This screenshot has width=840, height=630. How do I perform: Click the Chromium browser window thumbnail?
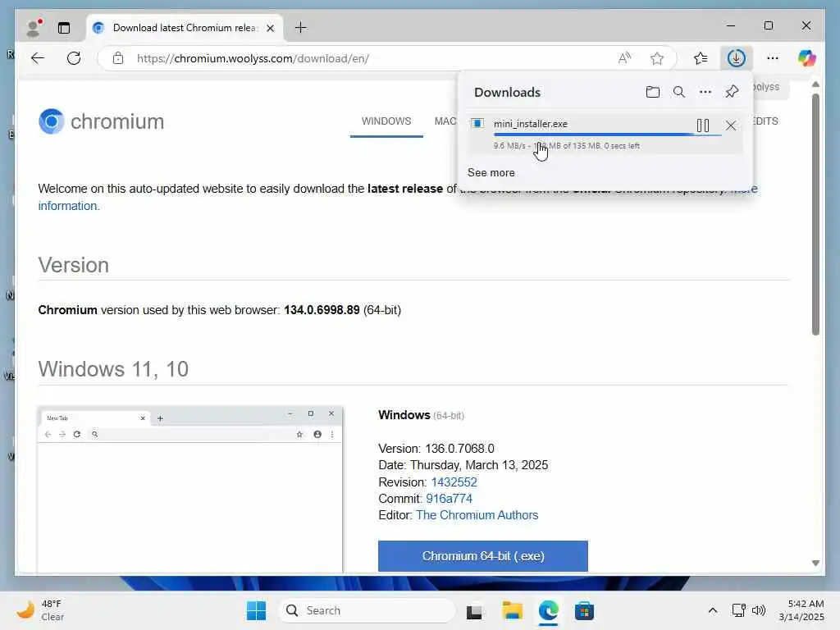tap(189, 490)
